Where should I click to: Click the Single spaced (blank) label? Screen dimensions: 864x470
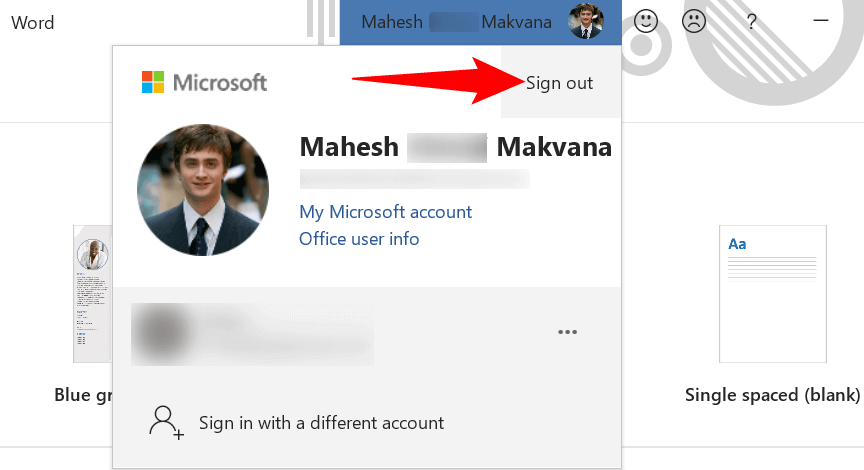pos(771,395)
